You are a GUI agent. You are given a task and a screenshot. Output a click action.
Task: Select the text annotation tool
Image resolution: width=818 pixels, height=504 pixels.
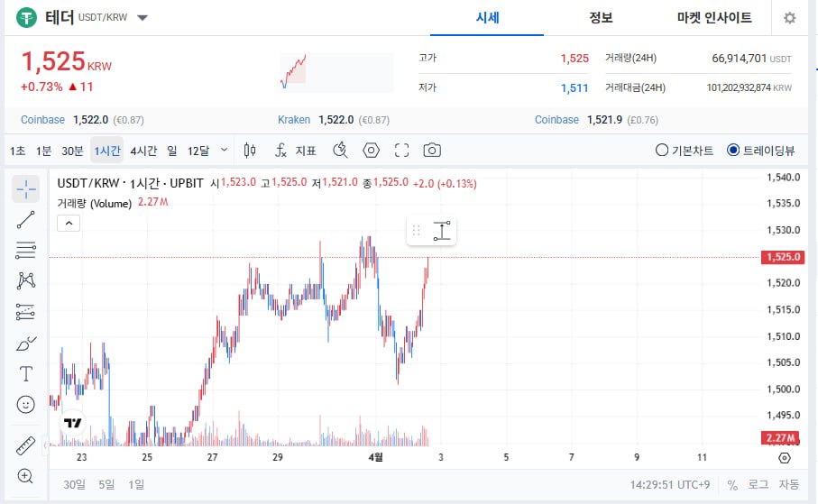point(26,373)
